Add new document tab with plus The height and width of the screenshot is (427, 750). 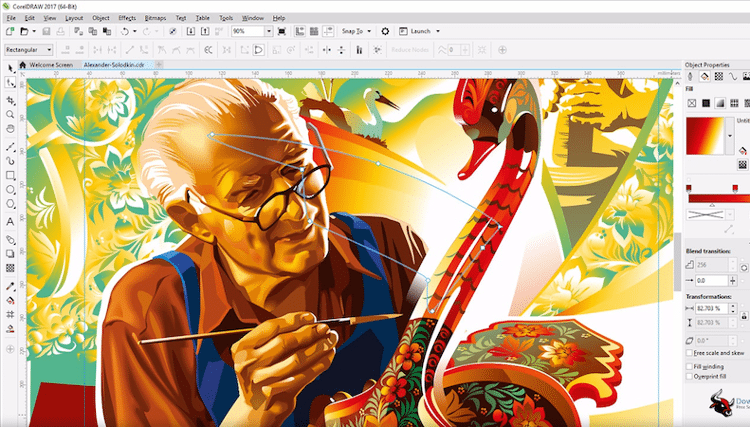coord(158,65)
